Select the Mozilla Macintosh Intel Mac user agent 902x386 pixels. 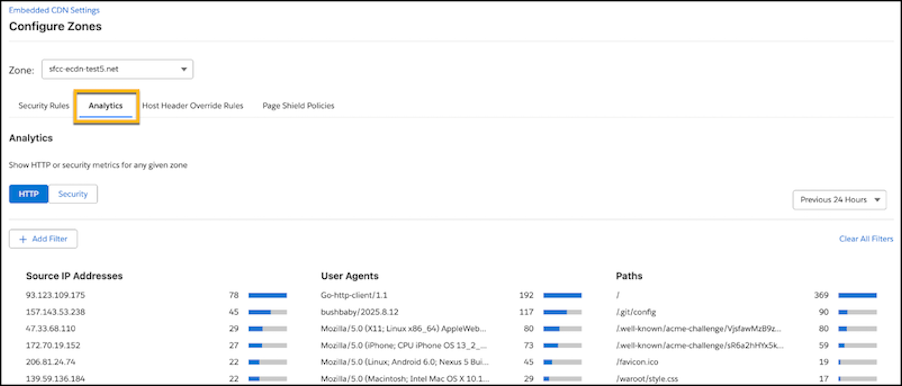pos(404,379)
